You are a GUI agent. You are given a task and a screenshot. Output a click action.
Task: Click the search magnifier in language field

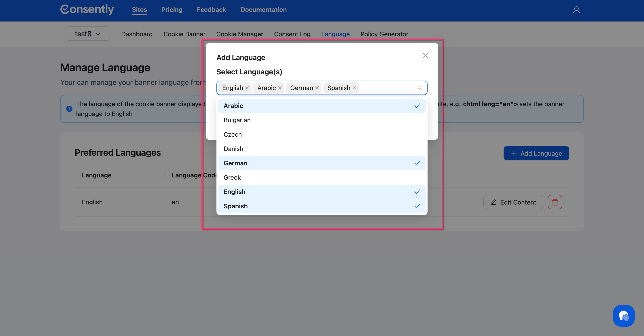tap(419, 88)
